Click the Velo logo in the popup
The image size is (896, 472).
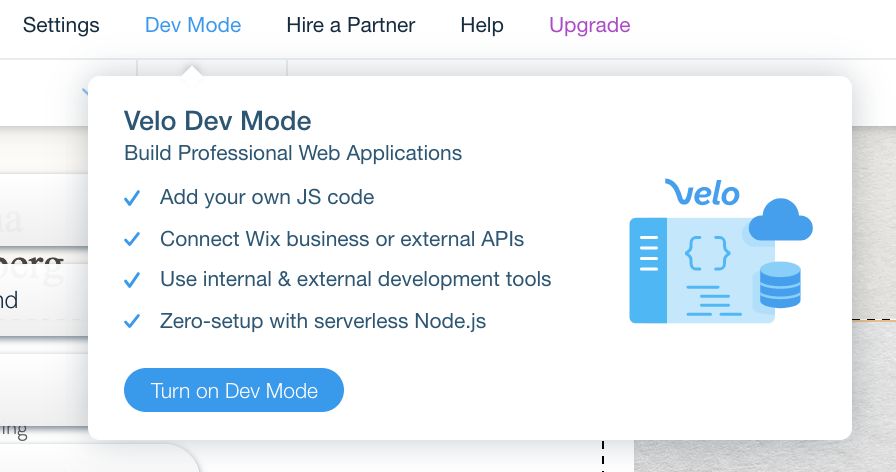pos(702,192)
